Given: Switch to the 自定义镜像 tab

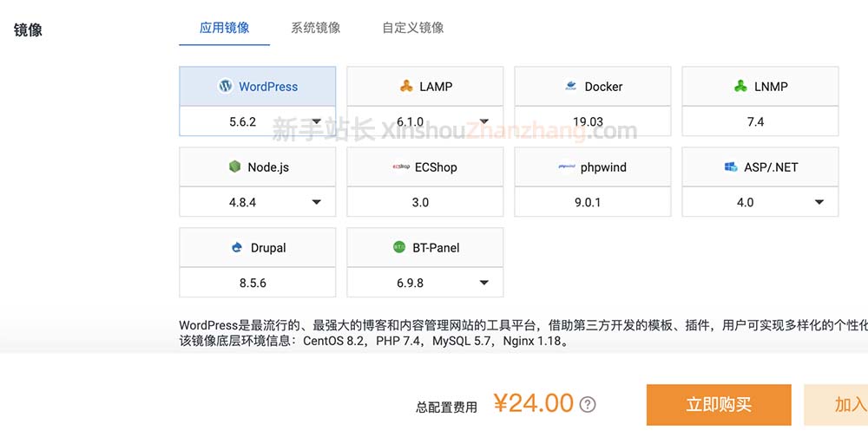Looking at the screenshot, I should coord(413,28).
